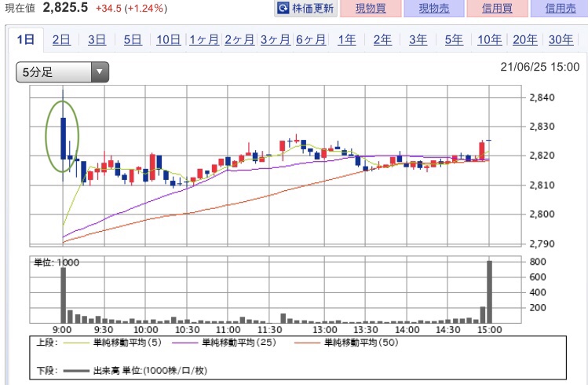This screenshot has width=588, height=385.
Task: Switch to the 6ヶ月 chart period
Action: [x=311, y=39]
